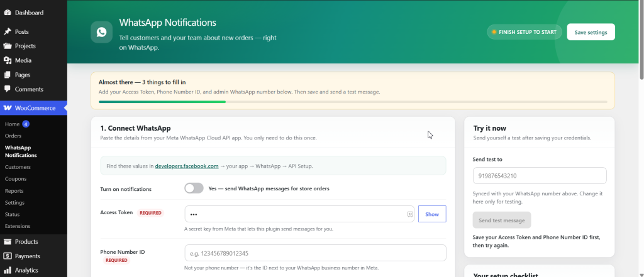
Task: Click the '1. Connect WhatsApp' heading
Action: pos(135,128)
